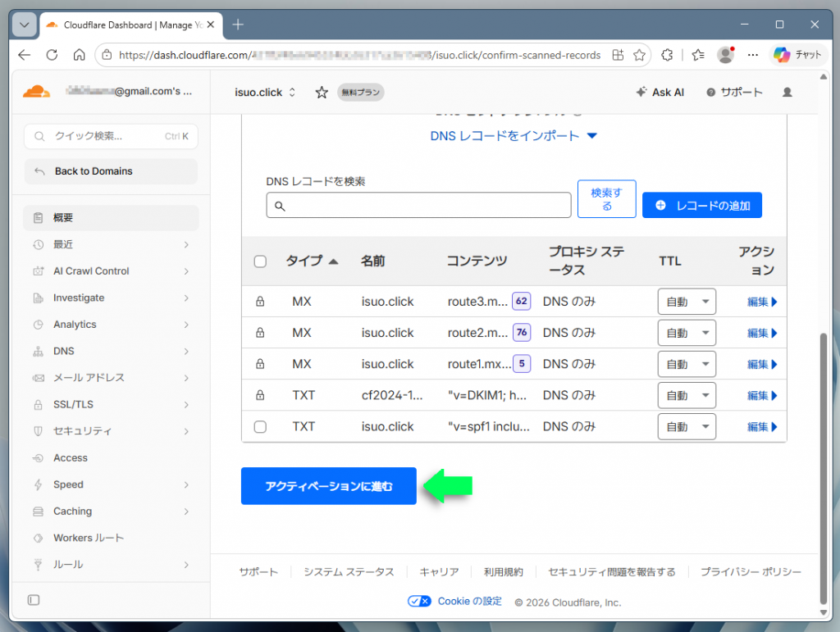Viewport: 840px width, 632px height.
Task: Click 検索する button
Action: pos(606,199)
